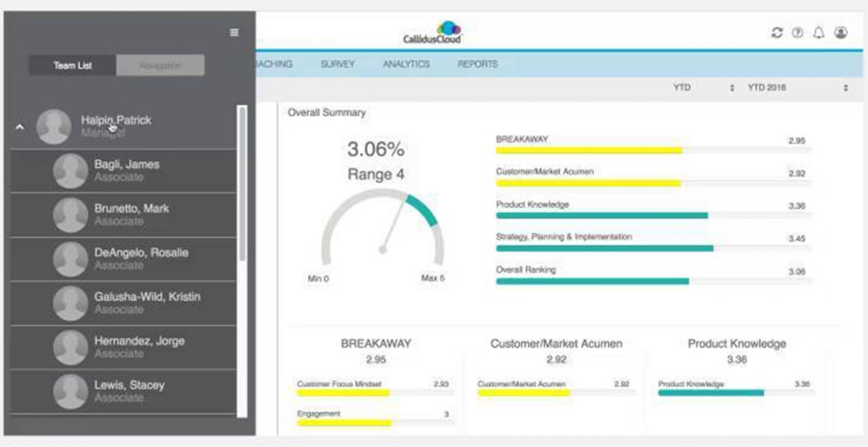Switch to the Reports tab
The image size is (868, 447).
click(477, 64)
